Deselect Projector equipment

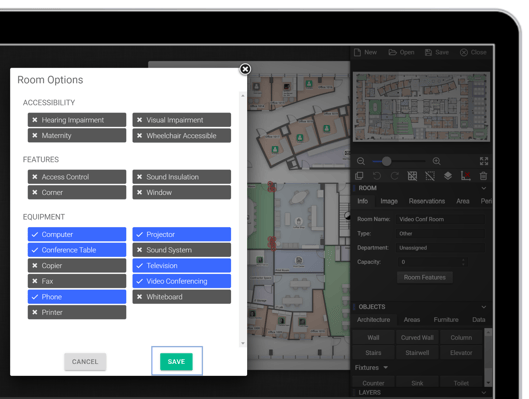(x=182, y=234)
